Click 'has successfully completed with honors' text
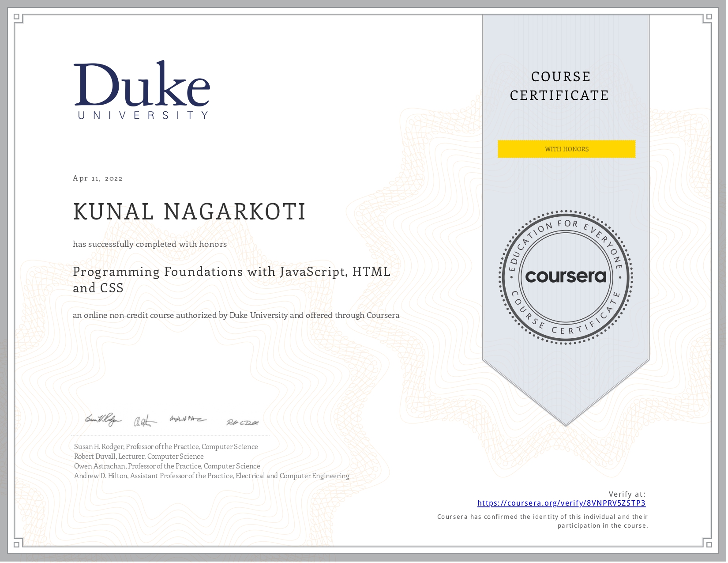The width and height of the screenshot is (728, 563). [x=150, y=244]
